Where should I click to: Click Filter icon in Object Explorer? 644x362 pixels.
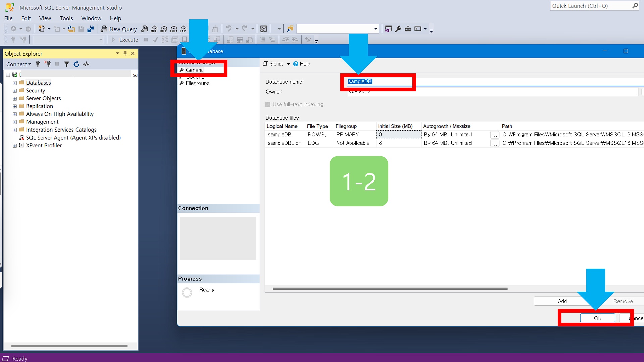click(67, 64)
